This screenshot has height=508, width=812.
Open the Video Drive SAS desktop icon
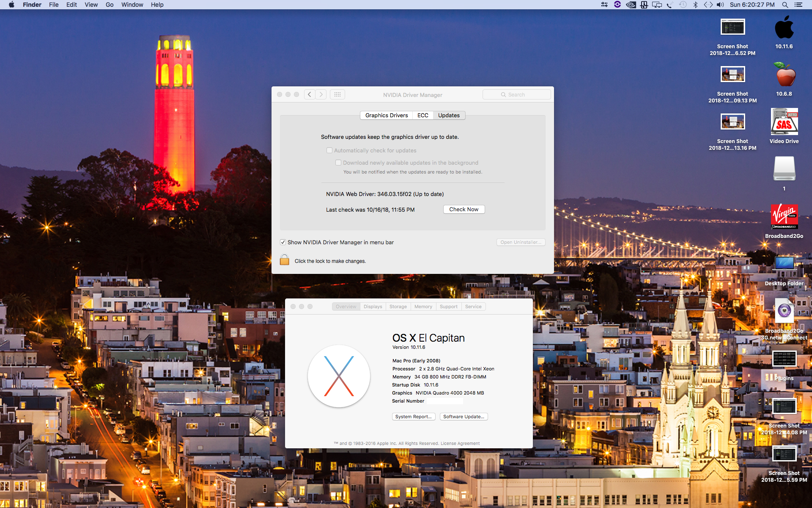point(784,121)
